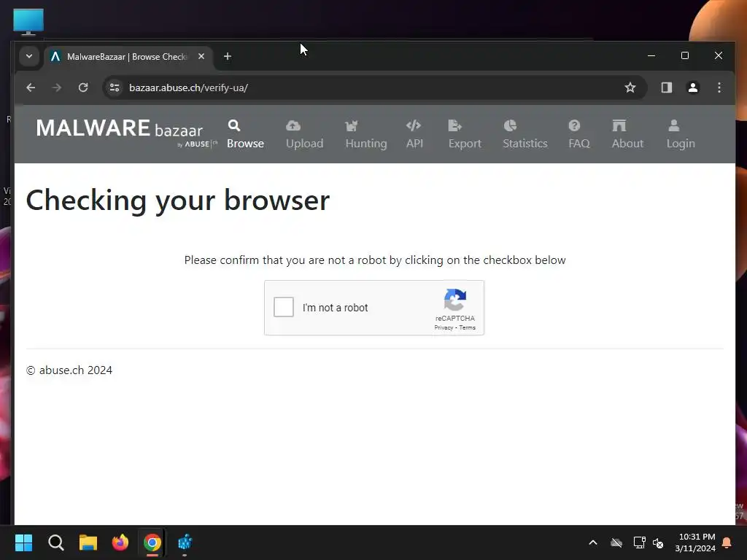Minimize the Chrome window
The width and height of the screenshot is (747, 560).
pos(651,55)
